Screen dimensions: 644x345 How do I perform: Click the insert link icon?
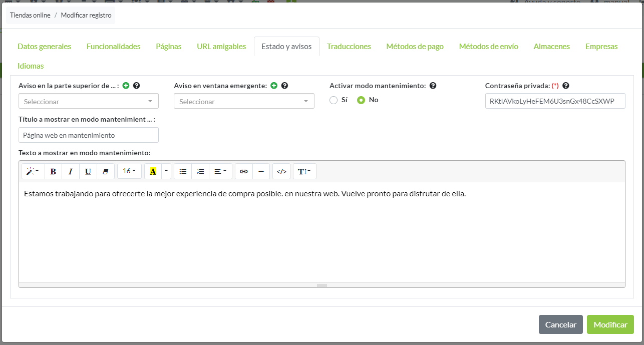click(244, 171)
